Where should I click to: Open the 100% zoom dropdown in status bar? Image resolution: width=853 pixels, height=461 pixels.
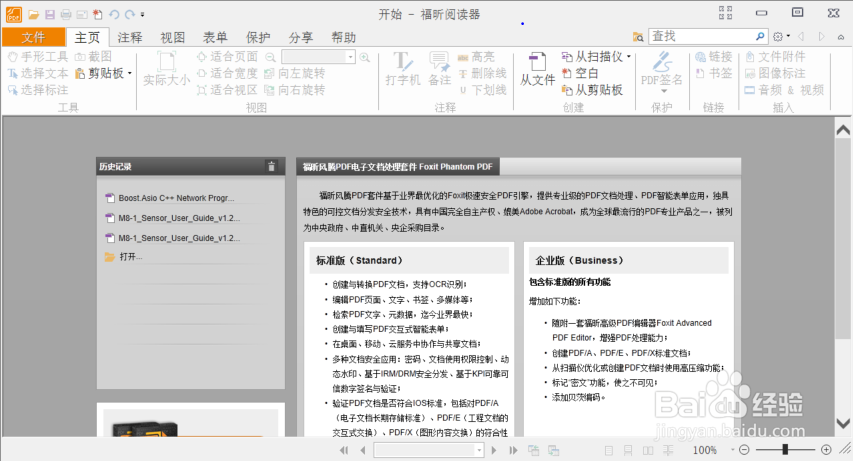[x=732, y=450]
